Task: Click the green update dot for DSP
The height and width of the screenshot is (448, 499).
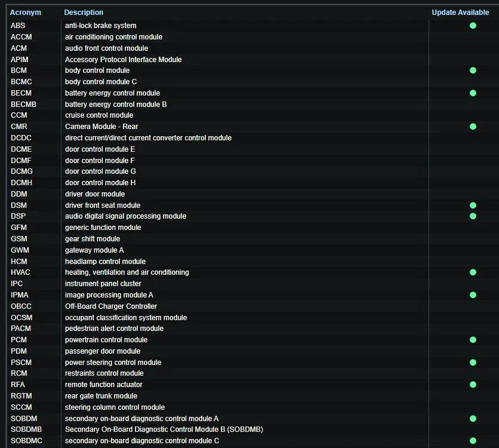Action: pyautogui.click(x=473, y=216)
